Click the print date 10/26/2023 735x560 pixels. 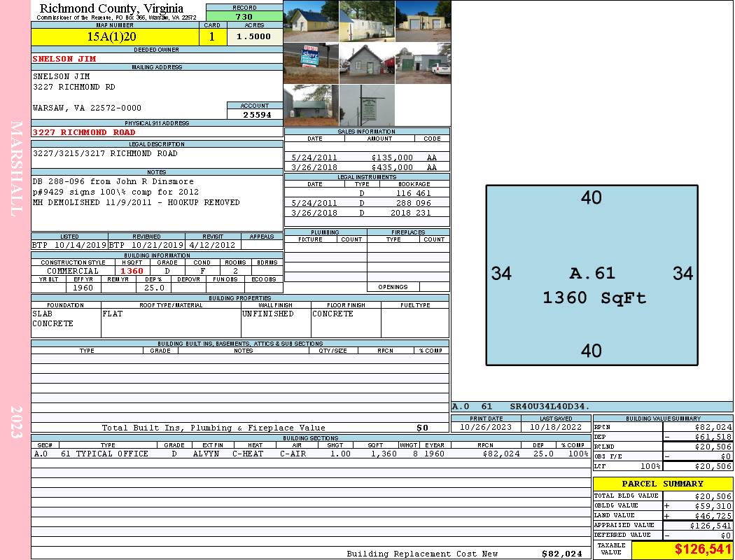click(x=486, y=428)
